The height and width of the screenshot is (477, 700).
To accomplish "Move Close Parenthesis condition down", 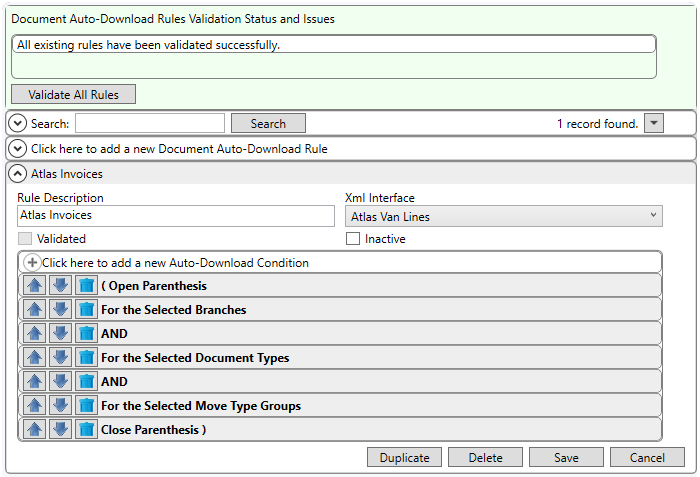I will tap(60, 429).
